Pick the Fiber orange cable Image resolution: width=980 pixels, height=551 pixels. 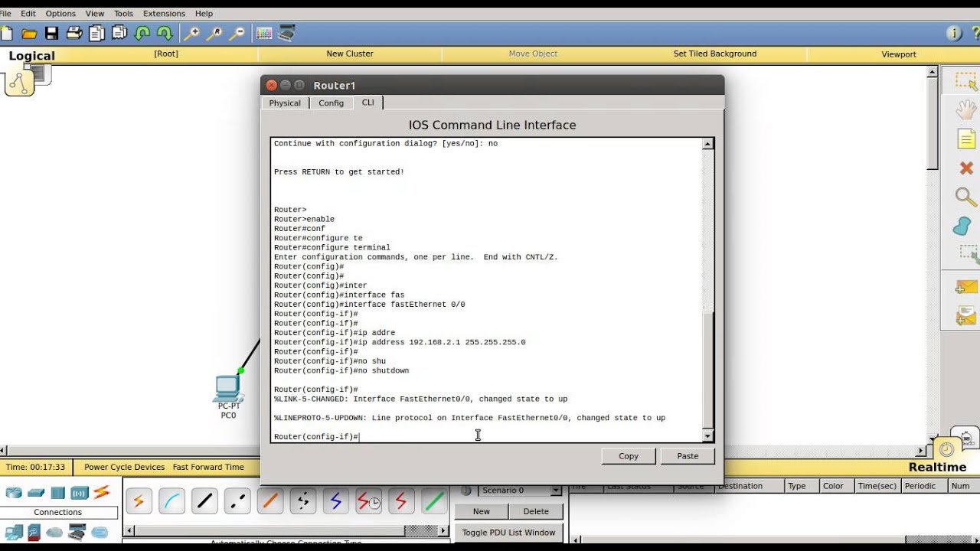coord(270,501)
